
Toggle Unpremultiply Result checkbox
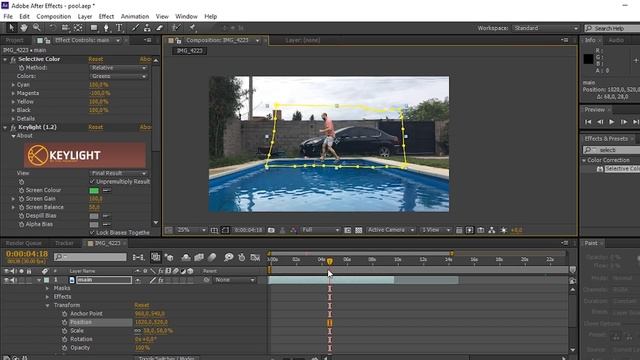[x=92, y=181]
